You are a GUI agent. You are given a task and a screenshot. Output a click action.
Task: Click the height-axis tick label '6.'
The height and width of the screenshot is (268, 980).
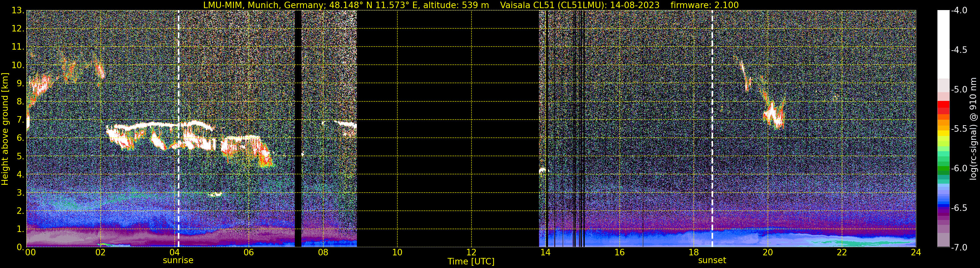[20, 138]
